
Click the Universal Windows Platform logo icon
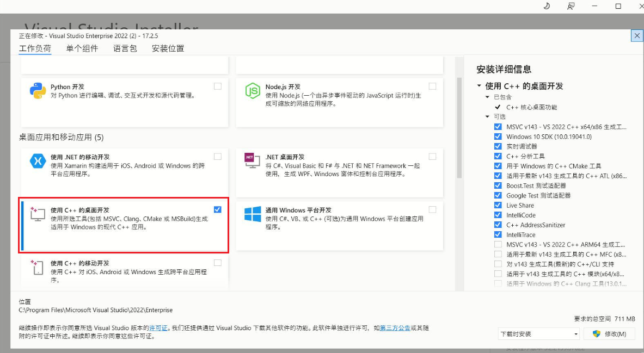pos(253,214)
